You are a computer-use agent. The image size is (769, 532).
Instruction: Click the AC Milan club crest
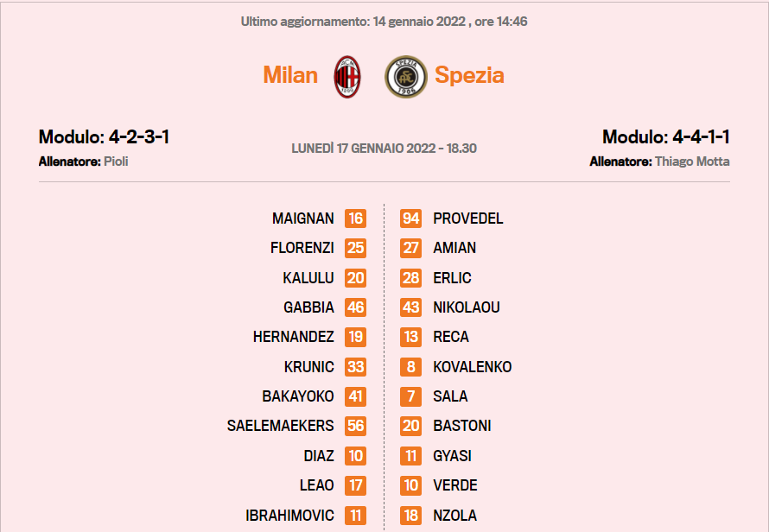pos(347,77)
